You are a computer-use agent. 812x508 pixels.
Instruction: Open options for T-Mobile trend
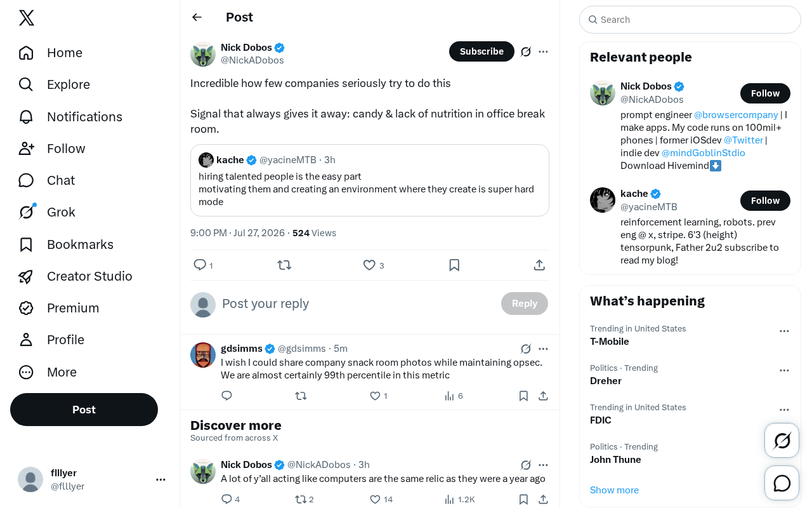pos(784,331)
